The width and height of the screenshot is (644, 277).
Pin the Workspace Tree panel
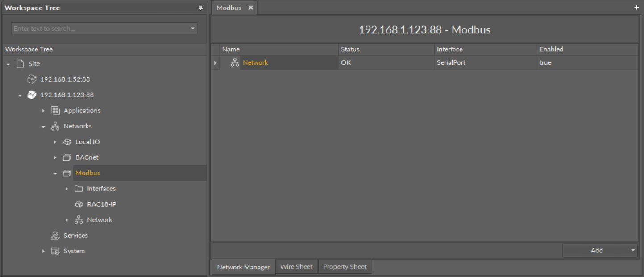pos(200,8)
